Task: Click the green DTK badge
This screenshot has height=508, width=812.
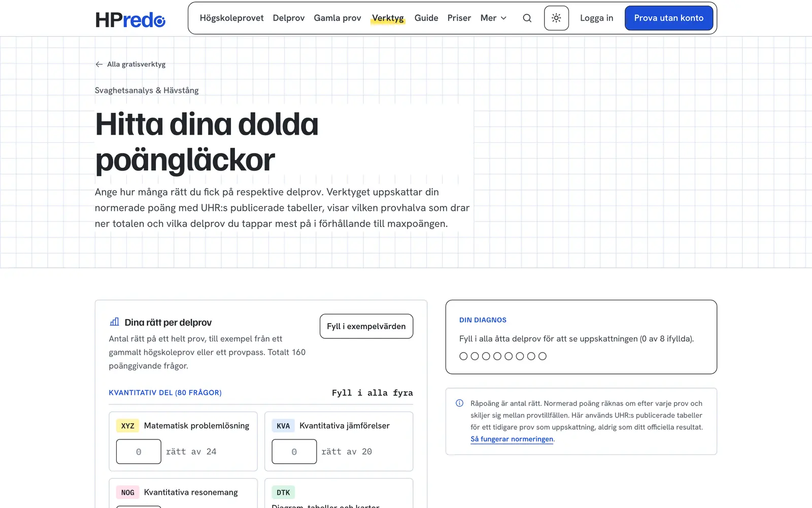Action: click(x=283, y=492)
